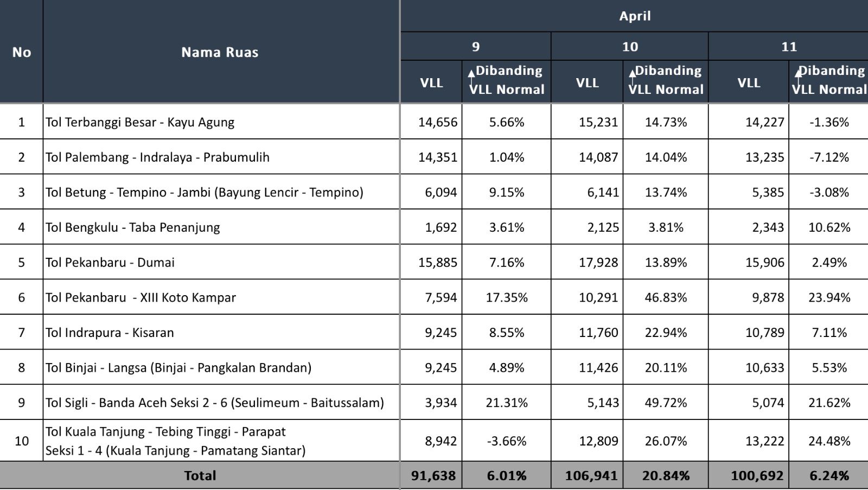868x490 pixels.
Task: Click the -7.12% value for Palembang row
Action: coord(829,157)
